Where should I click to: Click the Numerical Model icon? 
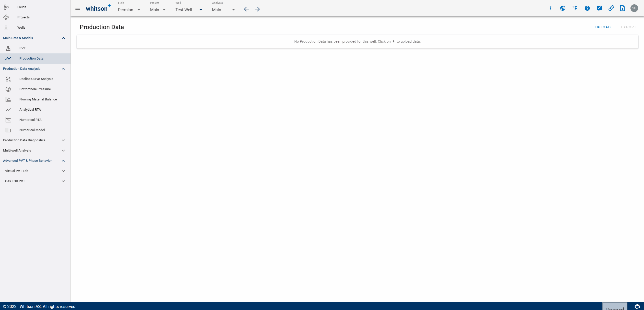point(8,130)
